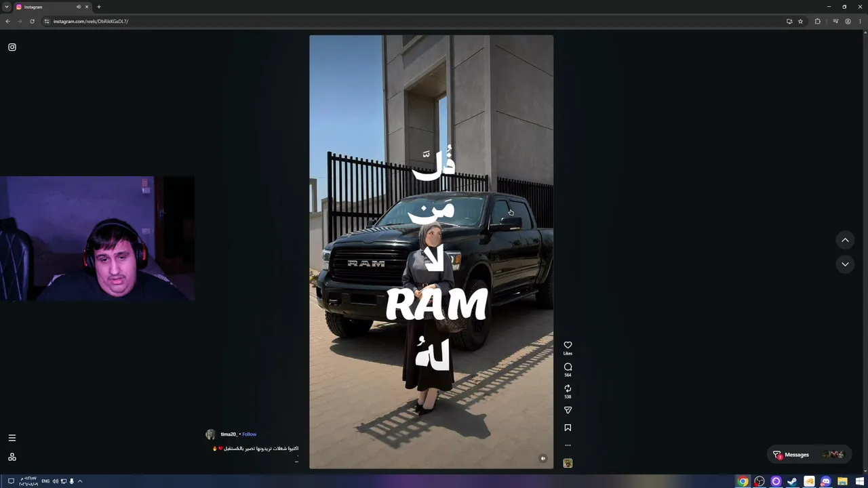Switch the ENG input language
868x488 pixels.
click(x=45, y=481)
